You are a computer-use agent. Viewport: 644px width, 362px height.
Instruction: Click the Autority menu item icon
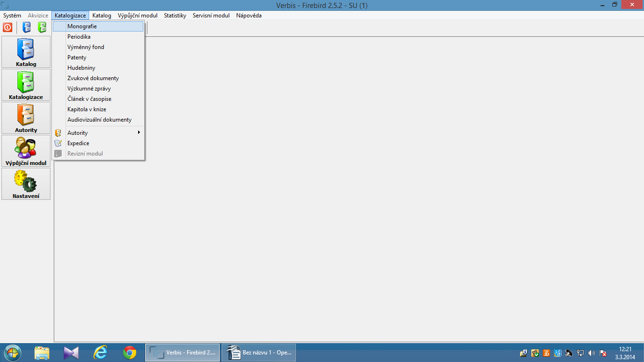click(x=58, y=133)
